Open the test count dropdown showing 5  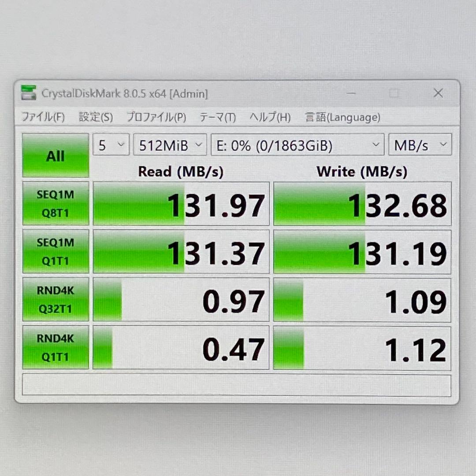[x=111, y=145]
